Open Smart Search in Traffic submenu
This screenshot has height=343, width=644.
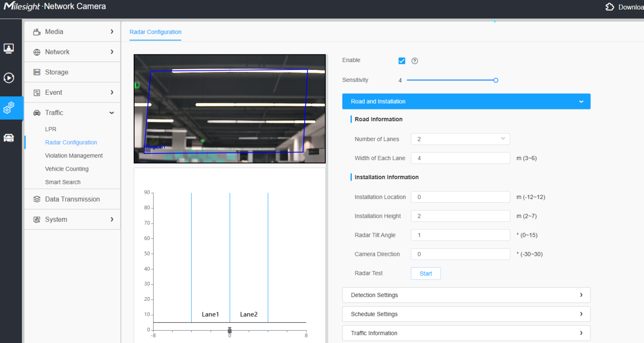coord(63,182)
